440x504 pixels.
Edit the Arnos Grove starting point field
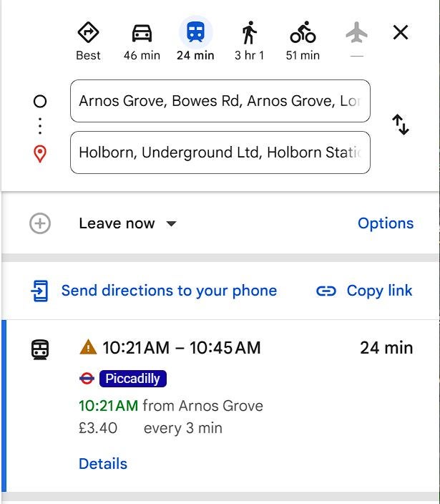coord(220,101)
